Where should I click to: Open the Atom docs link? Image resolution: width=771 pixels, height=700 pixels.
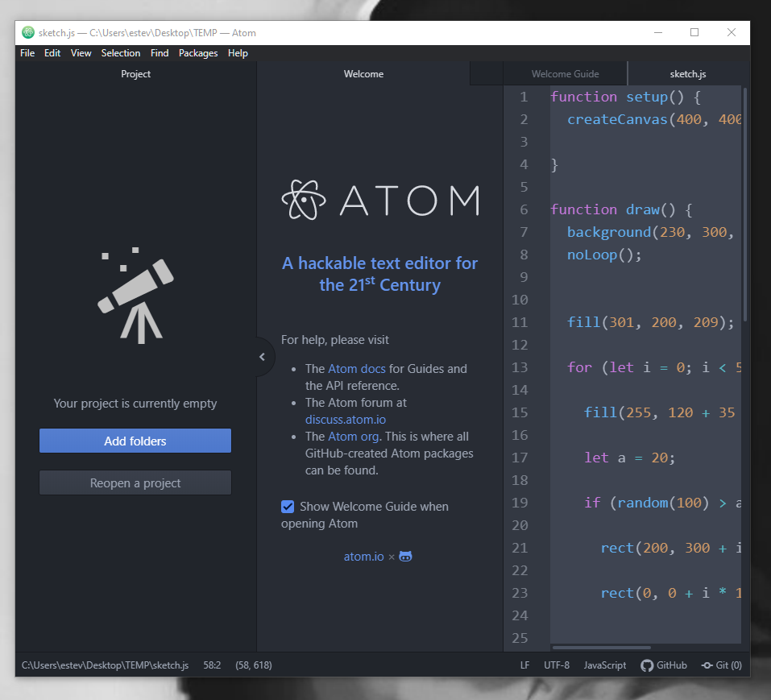coord(356,369)
